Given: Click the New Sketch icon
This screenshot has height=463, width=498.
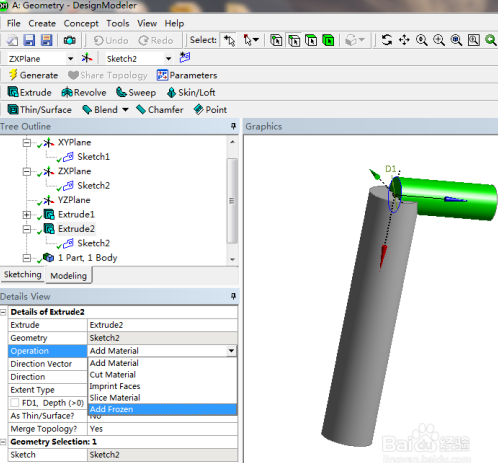Looking at the screenshot, I should pos(185,58).
